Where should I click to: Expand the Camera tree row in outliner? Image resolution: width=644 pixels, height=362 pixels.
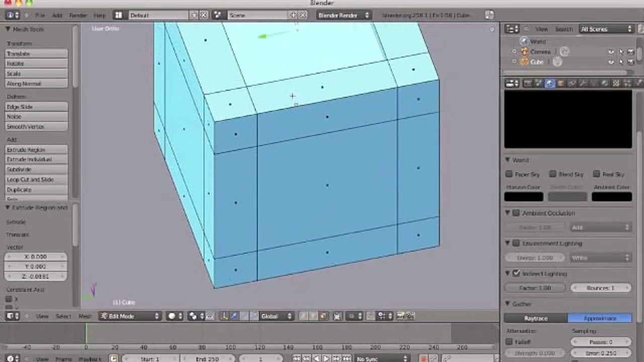pos(514,51)
